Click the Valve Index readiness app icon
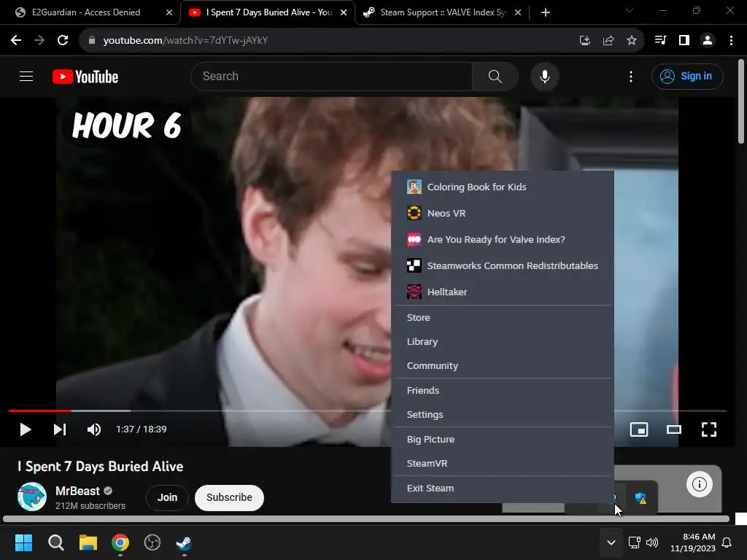747x560 pixels. pyautogui.click(x=414, y=239)
